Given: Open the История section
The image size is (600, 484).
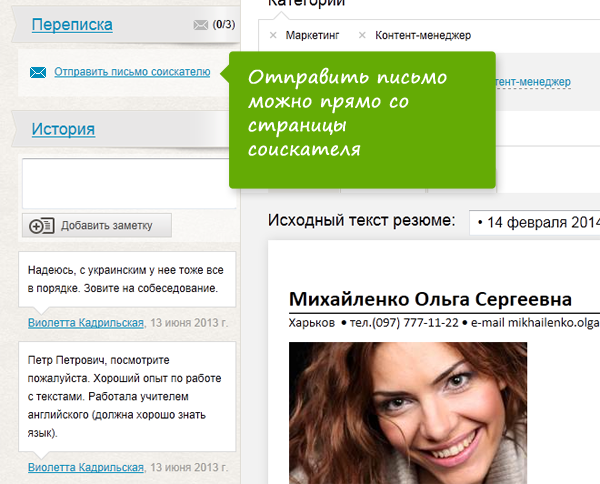Looking at the screenshot, I should (63, 128).
